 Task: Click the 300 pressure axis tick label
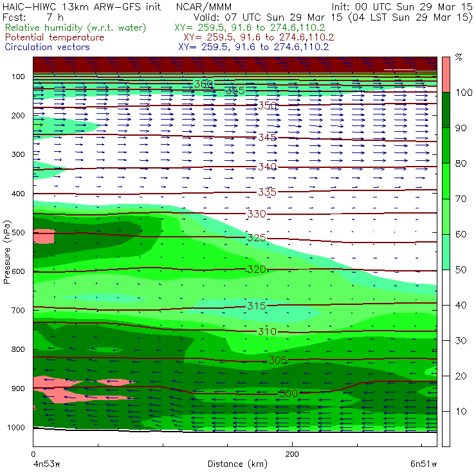(18, 154)
